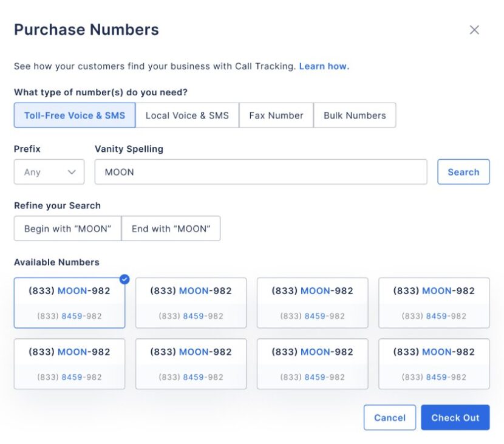Enable the Begin with MOON filter
The image size is (504, 444).
[67, 228]
